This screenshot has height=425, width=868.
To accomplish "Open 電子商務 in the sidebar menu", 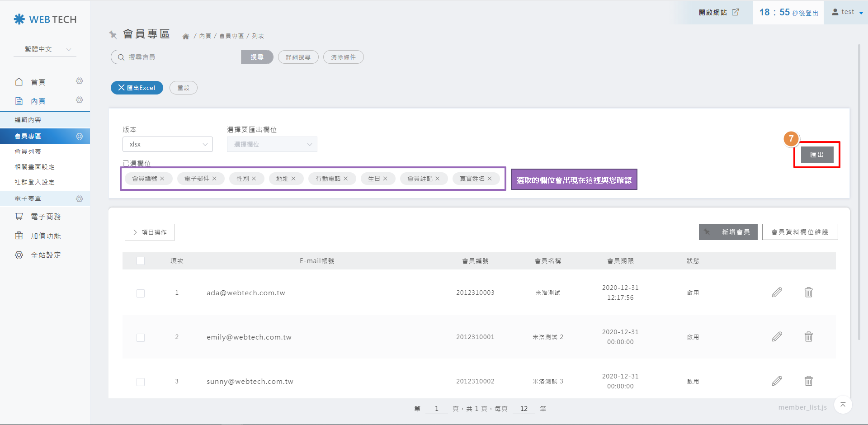I will pyautogui.click(x=45, y=217).
